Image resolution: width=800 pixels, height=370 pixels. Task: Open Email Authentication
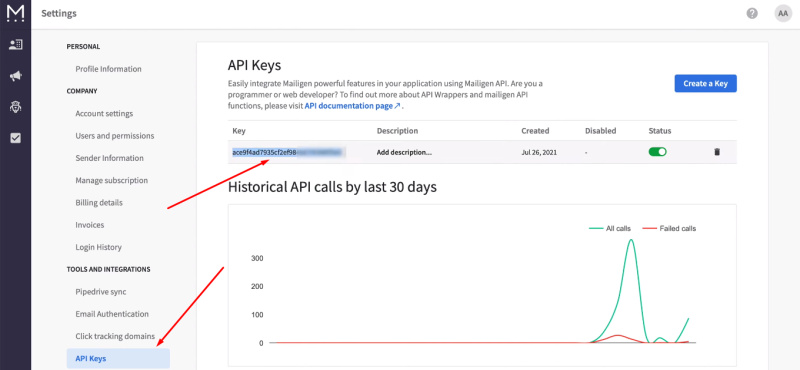(x=112, y=314)
